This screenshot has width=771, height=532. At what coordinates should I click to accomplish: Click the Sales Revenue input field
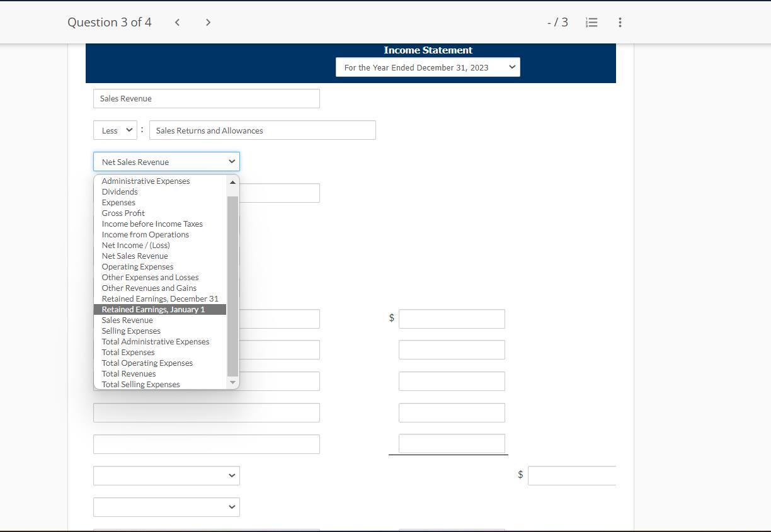click(x=207, y=98)
